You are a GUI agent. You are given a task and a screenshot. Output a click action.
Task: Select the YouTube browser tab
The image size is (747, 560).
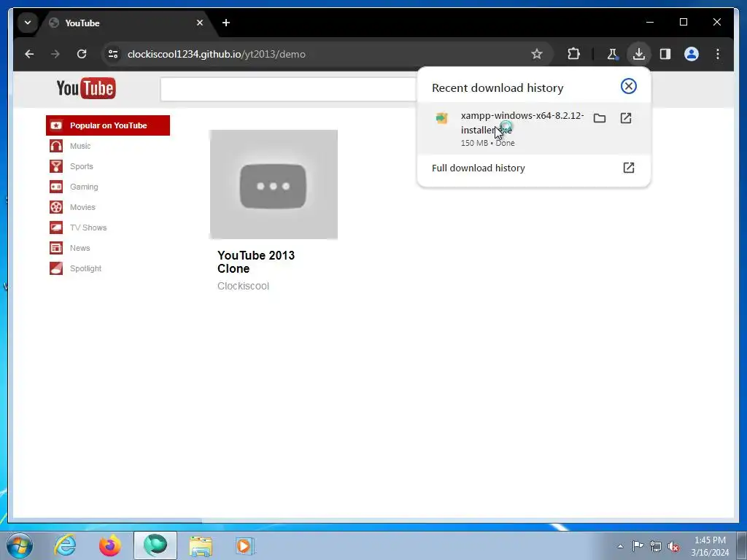127,23
